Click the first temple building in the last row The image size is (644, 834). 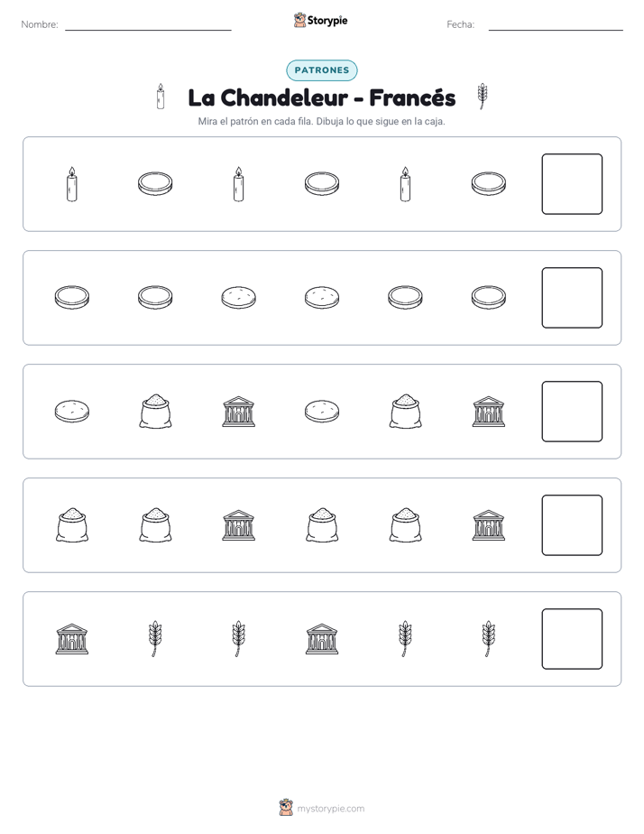pos(72,639)
